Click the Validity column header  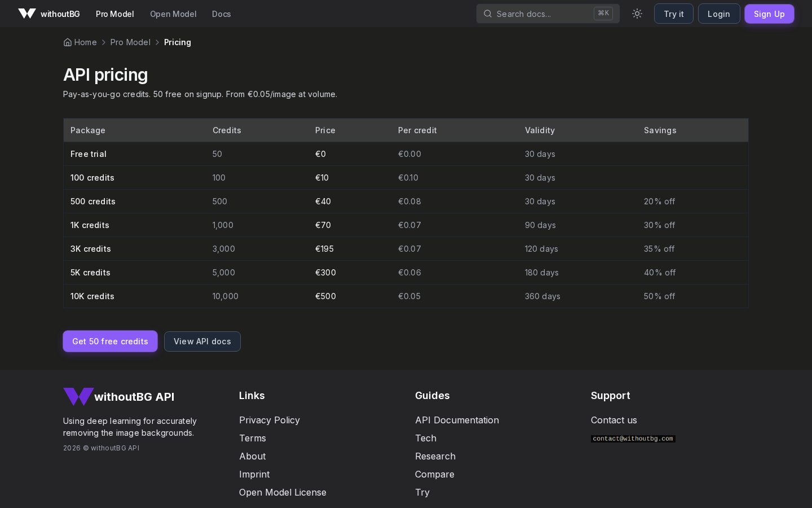click(540, 130)
